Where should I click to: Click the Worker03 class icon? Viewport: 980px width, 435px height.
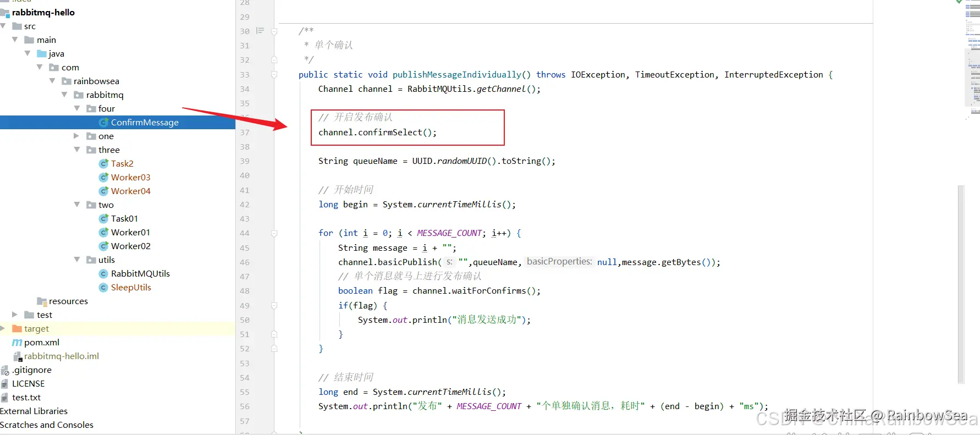pos(103,177)
